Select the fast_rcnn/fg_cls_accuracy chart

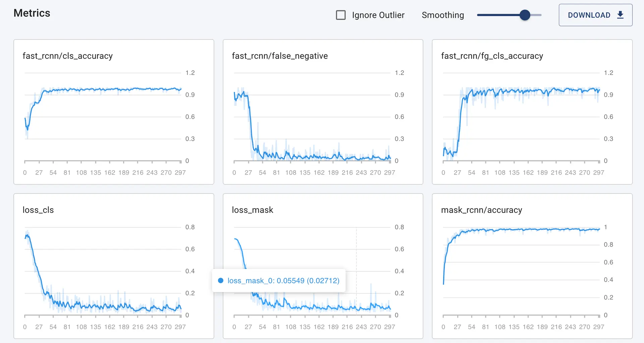(x=532, y=112)
